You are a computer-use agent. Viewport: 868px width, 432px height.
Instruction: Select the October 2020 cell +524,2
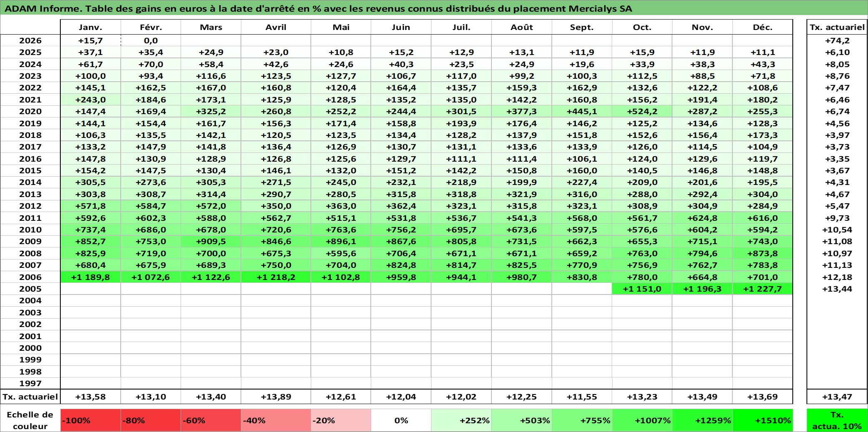(642, 111)
